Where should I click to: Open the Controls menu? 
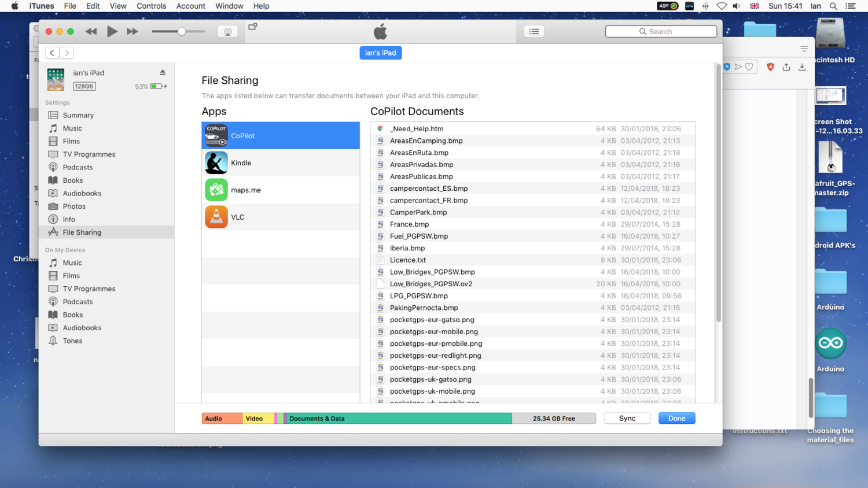coord(152,6)
